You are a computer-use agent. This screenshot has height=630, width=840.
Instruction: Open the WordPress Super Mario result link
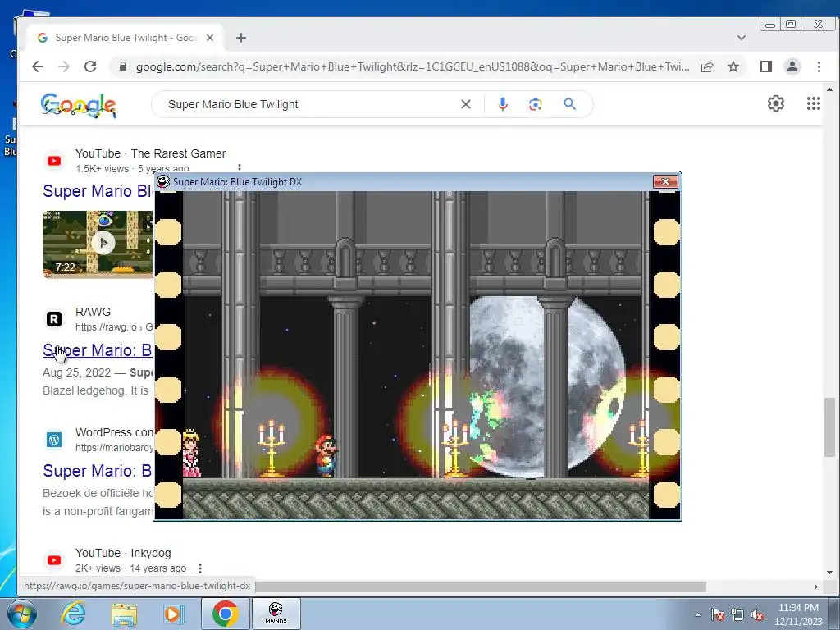click(x=98, y=470)
